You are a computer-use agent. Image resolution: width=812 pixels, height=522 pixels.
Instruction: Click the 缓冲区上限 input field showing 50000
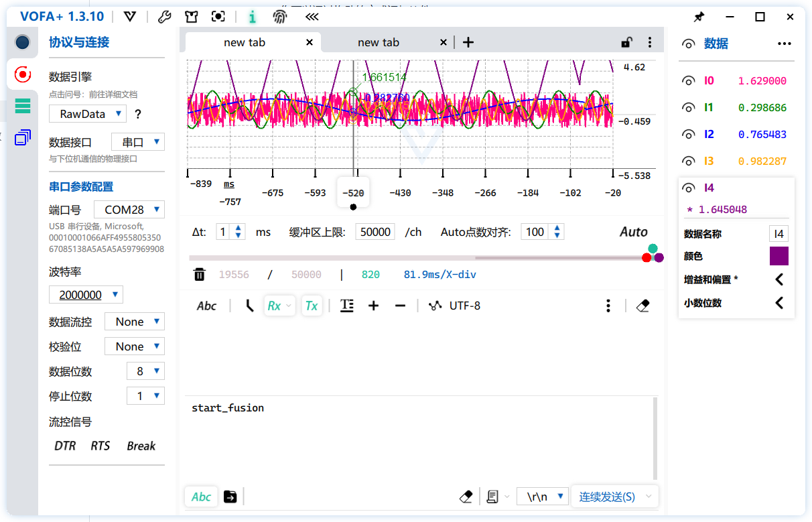click(x=375, y=232)
